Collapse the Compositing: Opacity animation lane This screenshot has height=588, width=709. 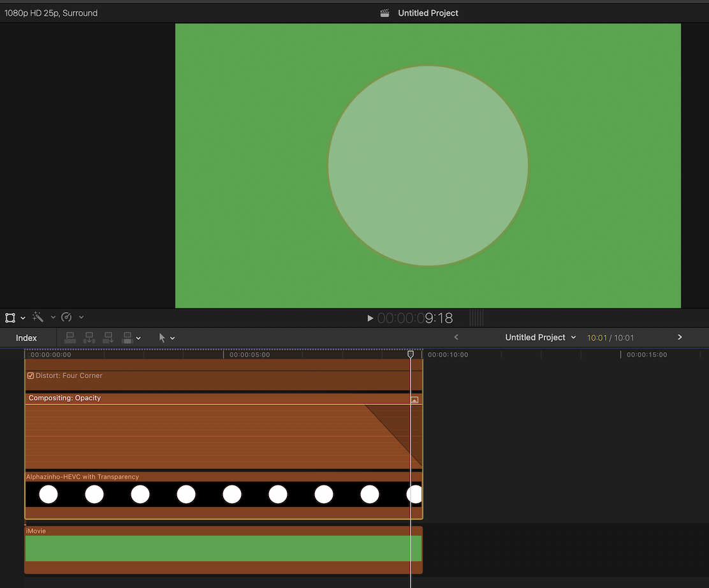point(414,400)
